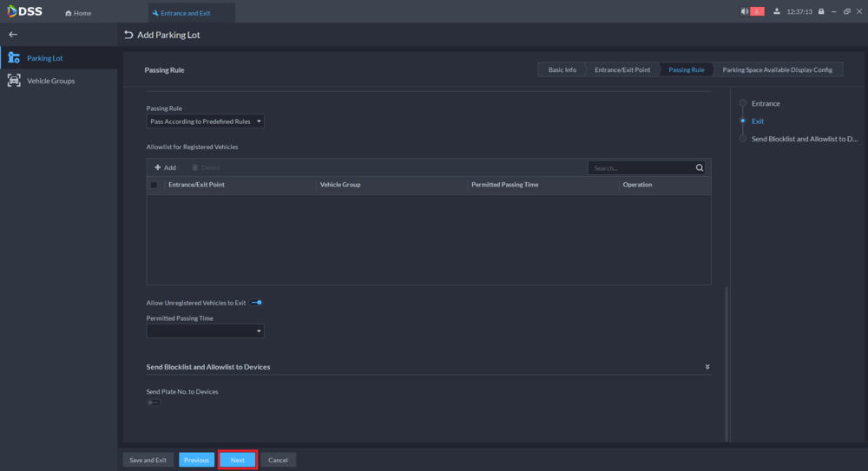The image size is (868, 471).
Task: Jump to the Entrance step in side navigator
Action: (x=765, y=103)
